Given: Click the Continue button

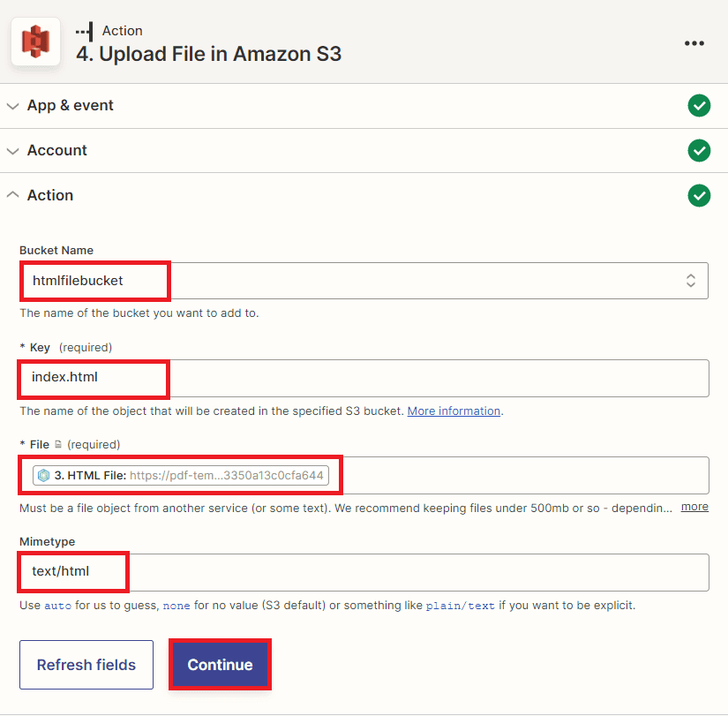Looking at the screenshot, I should [x=220, y=665].
